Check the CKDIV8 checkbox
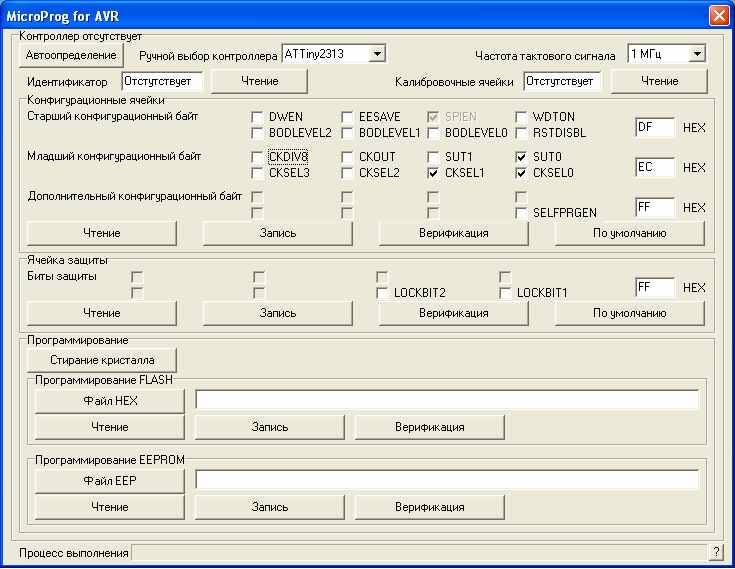 (x=257, y=157)
